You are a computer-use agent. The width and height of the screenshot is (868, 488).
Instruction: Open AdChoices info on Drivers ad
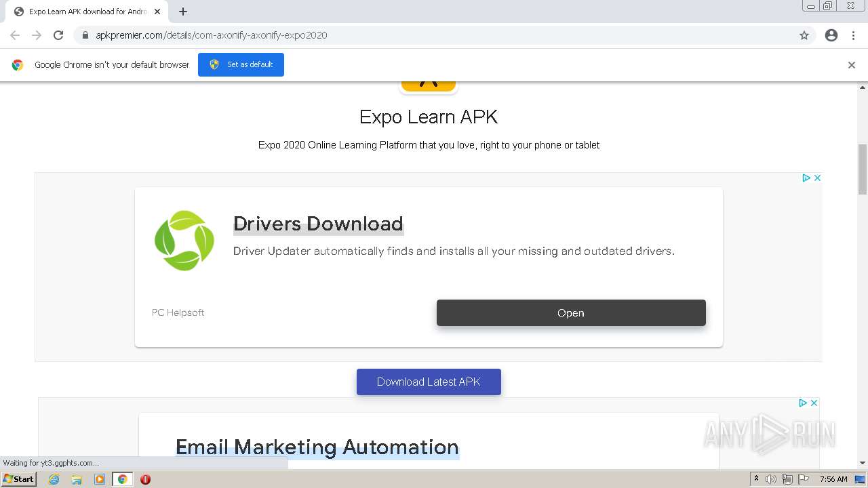tap(806, 178)
